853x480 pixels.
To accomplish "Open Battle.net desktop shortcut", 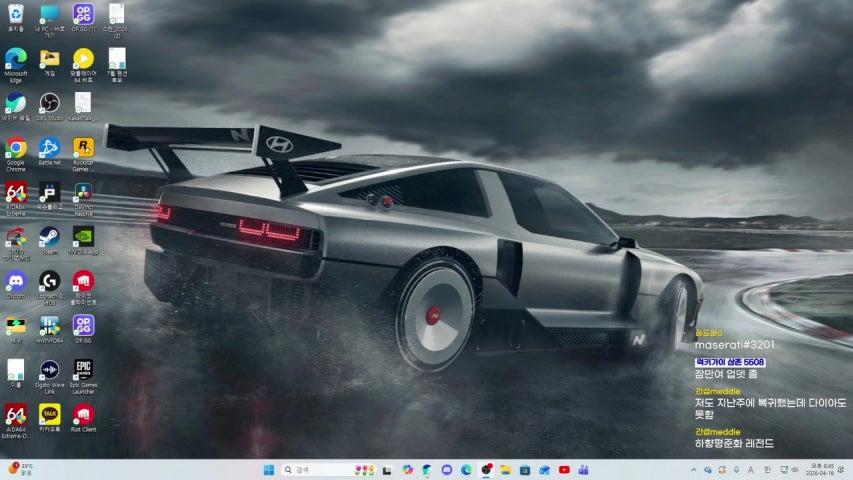I will point(49,148).
